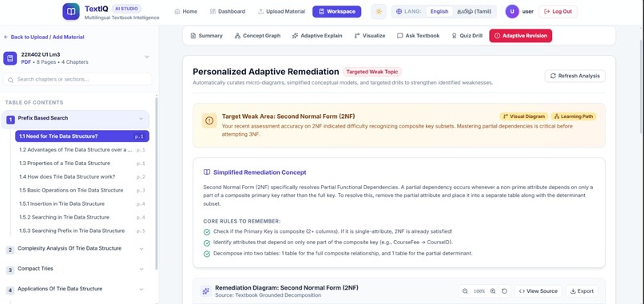Click View Source for the diagram
Image resolution: width=644 pixels, height=304 pixels.
538,291
